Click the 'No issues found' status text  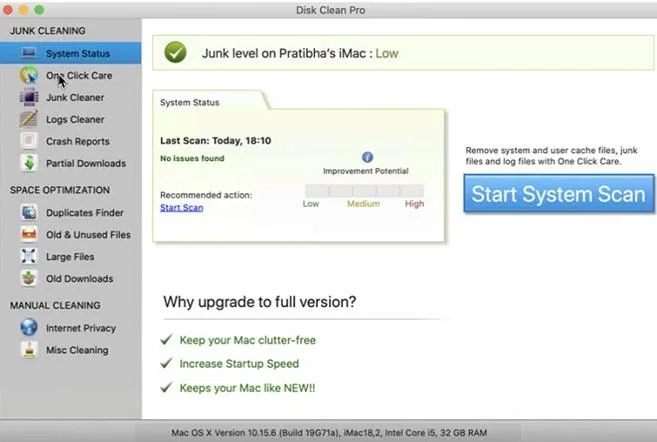tap(192, 158)
